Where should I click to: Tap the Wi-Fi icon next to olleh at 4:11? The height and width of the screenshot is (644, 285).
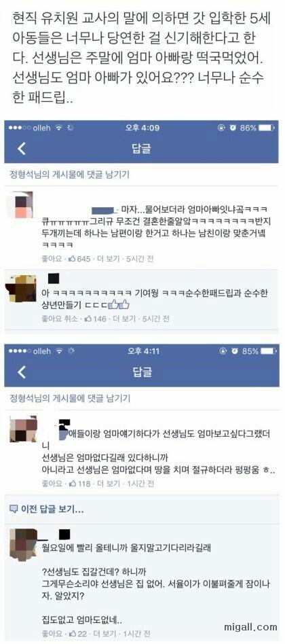pos(58,352)
